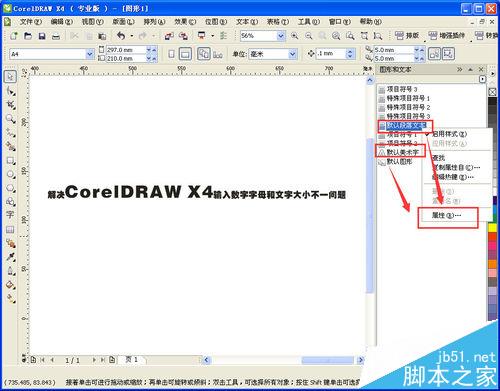Screen dimensions: 500x391
Task: Select the Text tool (字)
Action: (10, 215)
